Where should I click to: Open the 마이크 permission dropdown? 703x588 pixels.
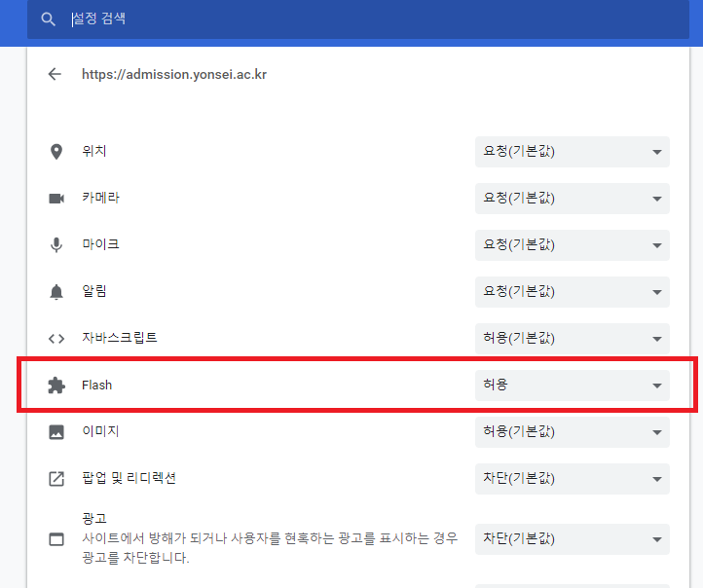(x=573, y=245)
